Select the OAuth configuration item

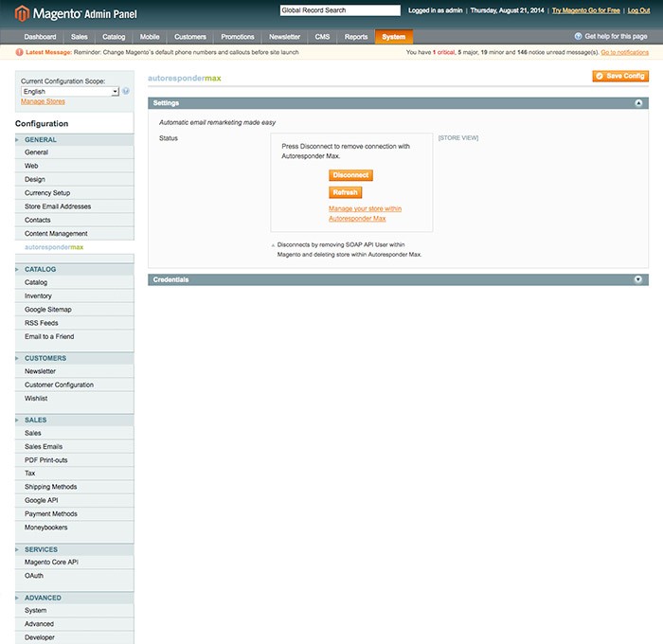pos(75,576)
